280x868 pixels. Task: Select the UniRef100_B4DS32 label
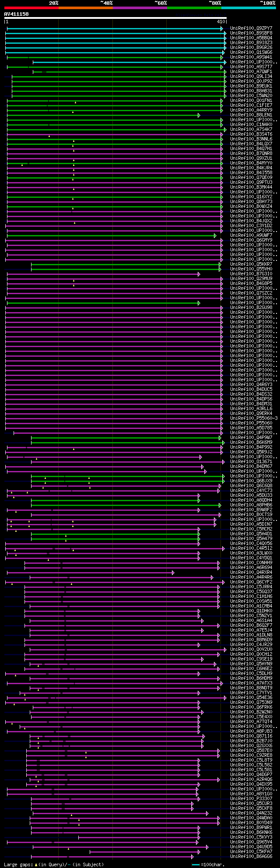251,394
